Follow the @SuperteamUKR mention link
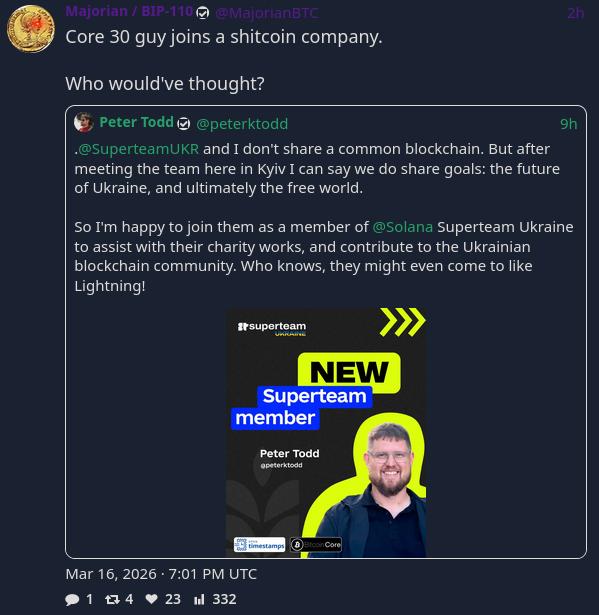The image size is (599, 615). (x=138, y=149)
